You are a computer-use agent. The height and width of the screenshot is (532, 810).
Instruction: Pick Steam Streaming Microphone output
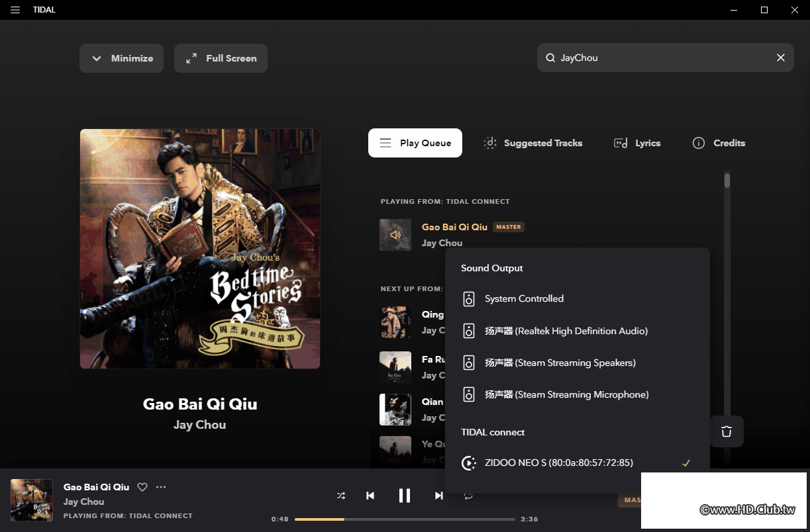pyautogui.click(x=577, y=394)
